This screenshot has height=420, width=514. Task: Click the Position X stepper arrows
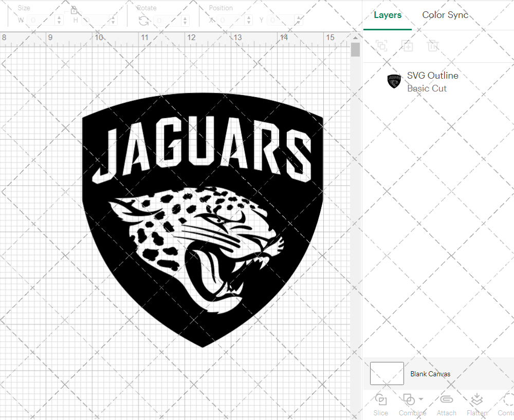point(249,21)
